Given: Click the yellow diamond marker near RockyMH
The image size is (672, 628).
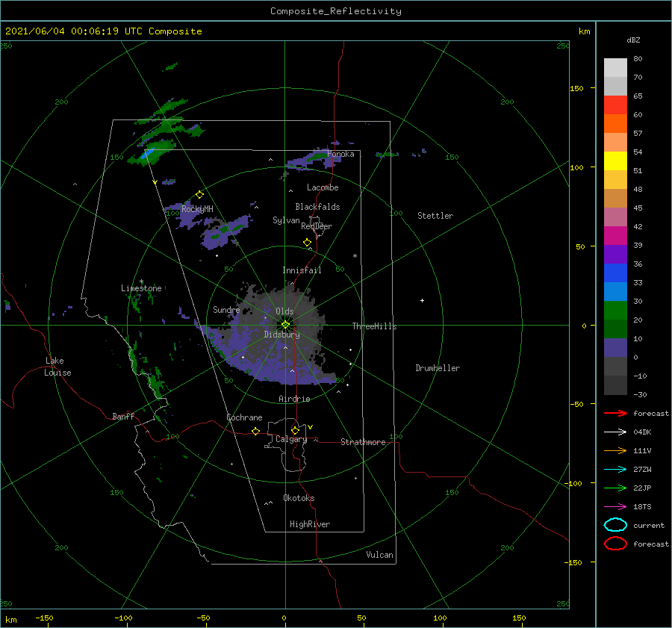Looking at the screenshot, I should [199, 195].
